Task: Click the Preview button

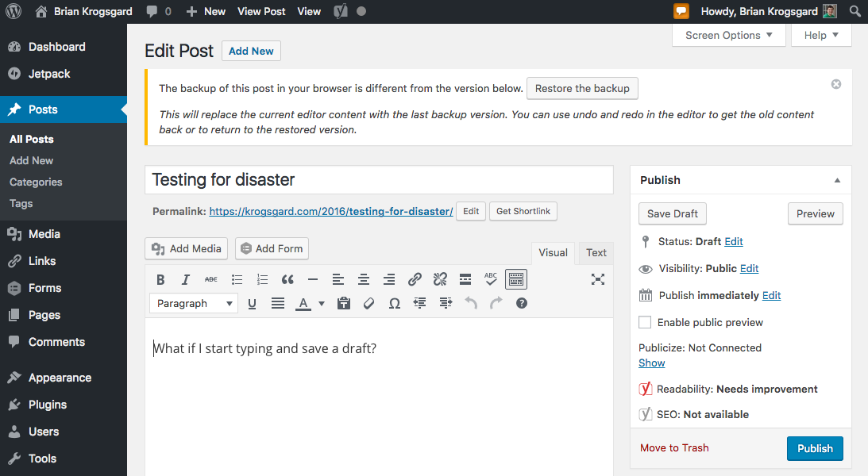Action: tap(816, 214)
